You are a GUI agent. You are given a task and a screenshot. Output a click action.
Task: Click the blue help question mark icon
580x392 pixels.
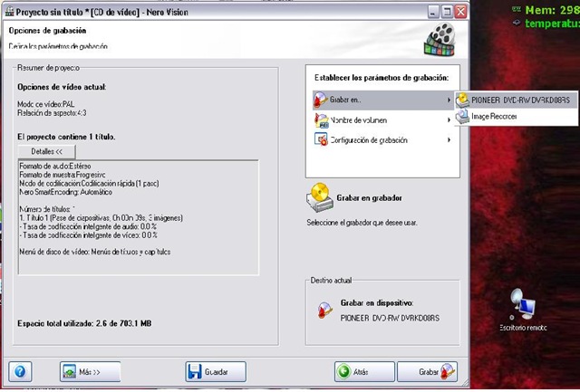[x=20, y=371]
